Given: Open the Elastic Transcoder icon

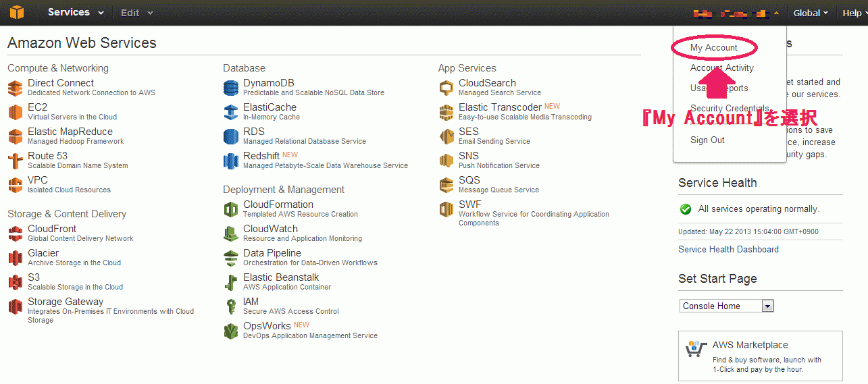Looking at the screenshot, I should 446,112.
